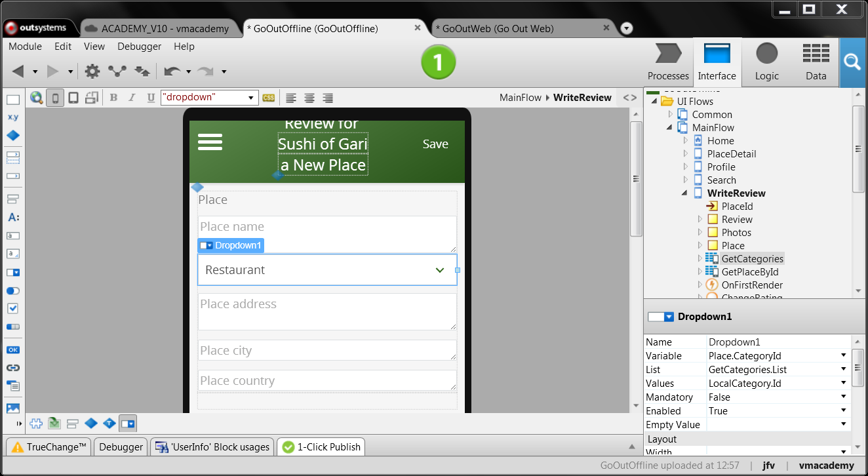Toggle bold formatting
The width and height of the screenshot is (868, 476).
pos(114,97)
